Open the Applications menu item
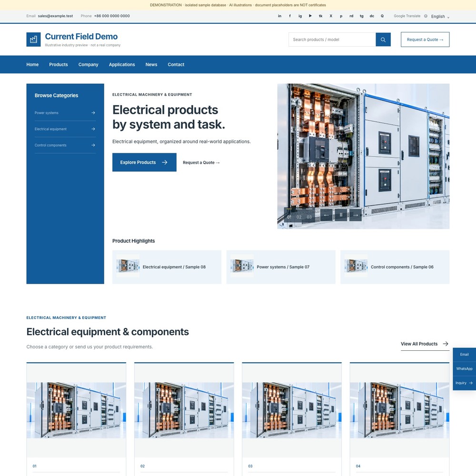This screenshot has width=476, height=476. click(122, 65)
